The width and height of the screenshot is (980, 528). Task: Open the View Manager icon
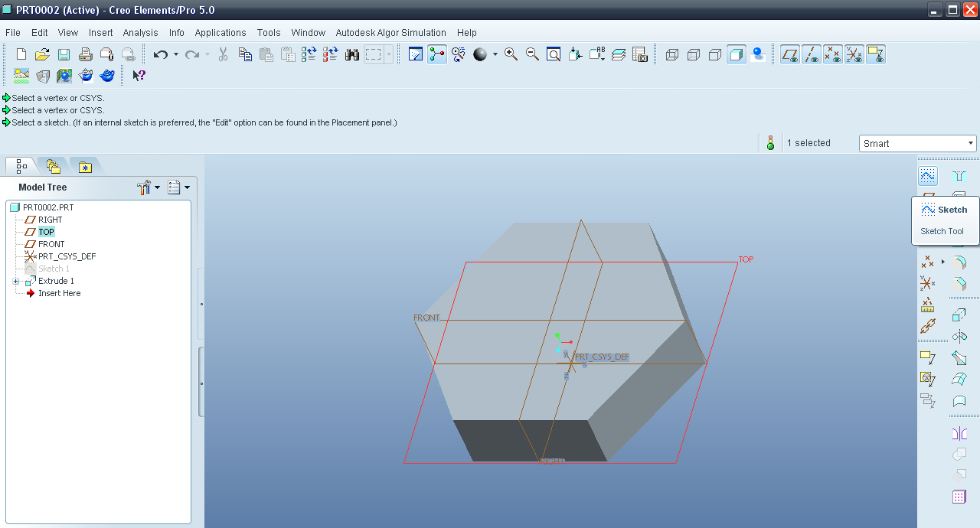click(x=640, y=54)
